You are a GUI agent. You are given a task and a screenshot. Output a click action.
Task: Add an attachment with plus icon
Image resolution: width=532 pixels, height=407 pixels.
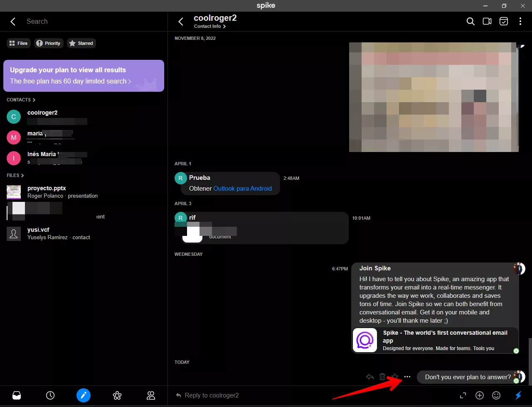click(480, 395)
